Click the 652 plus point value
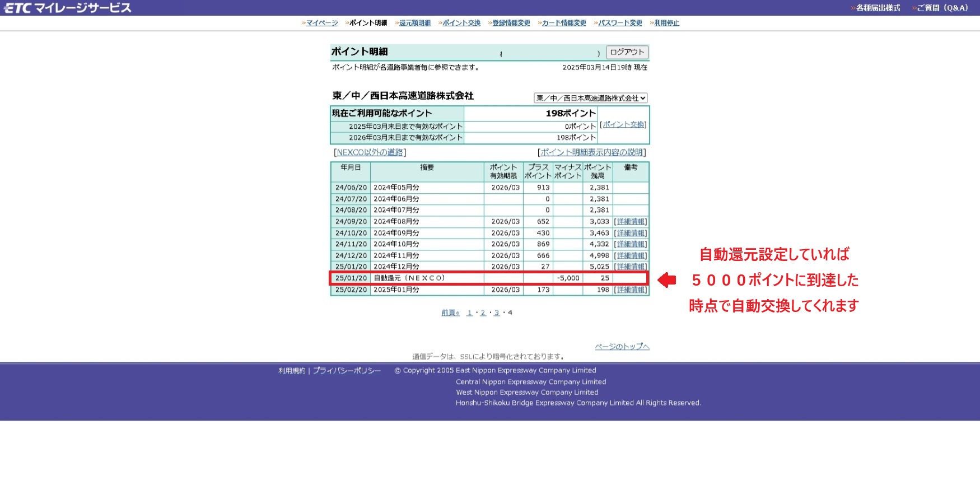Image resolution: width=980 pixels, height=499 pixels. (543, 222)
